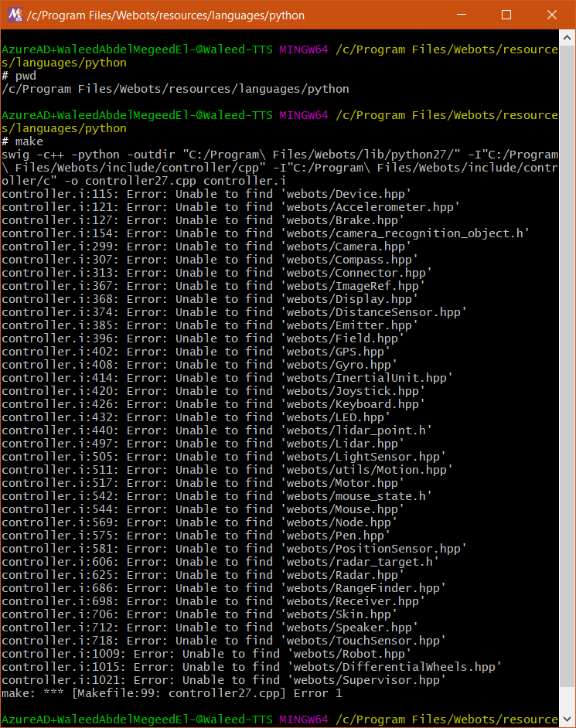Screen dimensions: 576x728
Task: Click the title bar path text
Action: pos(165,15)
